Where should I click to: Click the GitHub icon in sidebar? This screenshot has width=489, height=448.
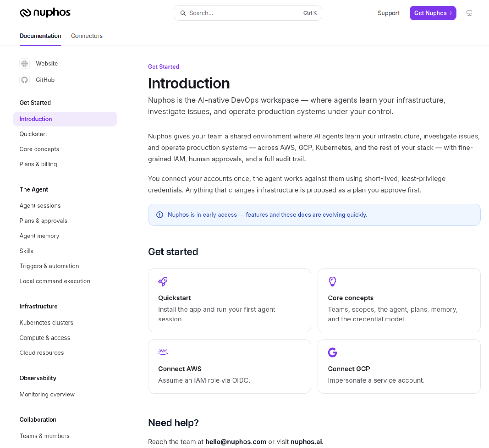[x=24, y=80]
